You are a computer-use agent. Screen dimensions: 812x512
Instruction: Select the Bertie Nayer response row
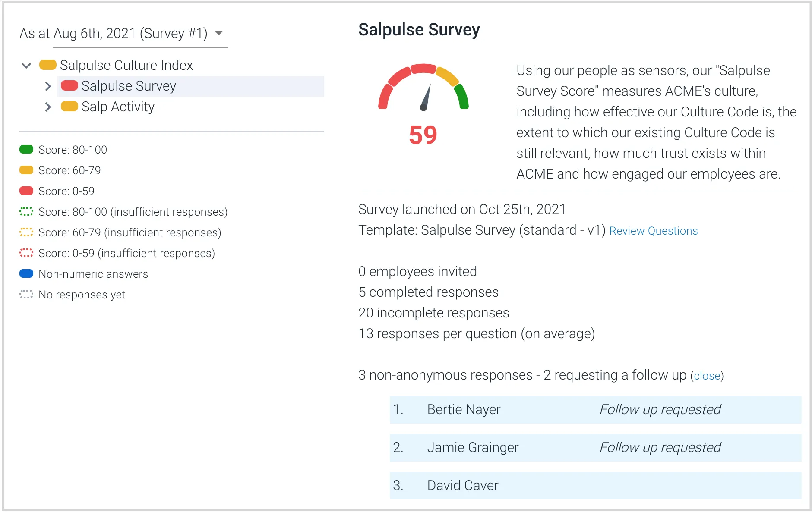tap(595, 410)
